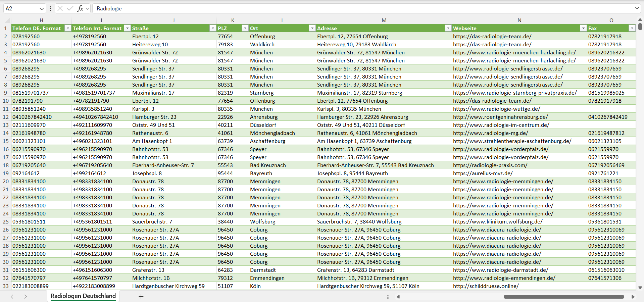This screenshot has width=644, height=302.
Task: Click the Cancel entry X icon
Action: (60, 8)
